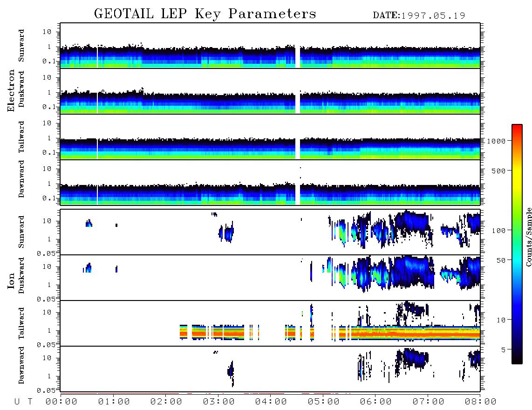Click the Ion Duskward spectrogram panel
Screen dimensions: 532x410
pos(270,278)
